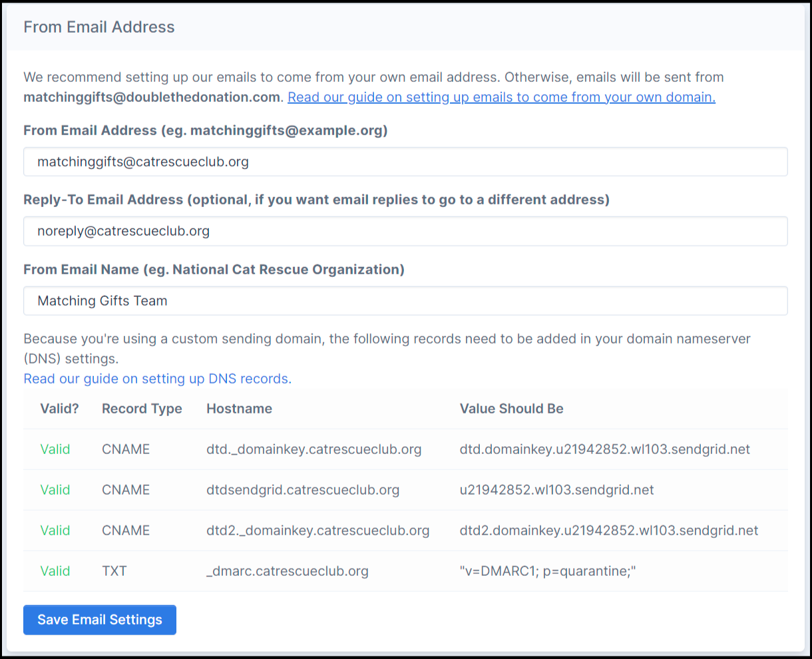Click the From Email Address section heading
This screenshot has width=812, height=659.
(99, 27)
